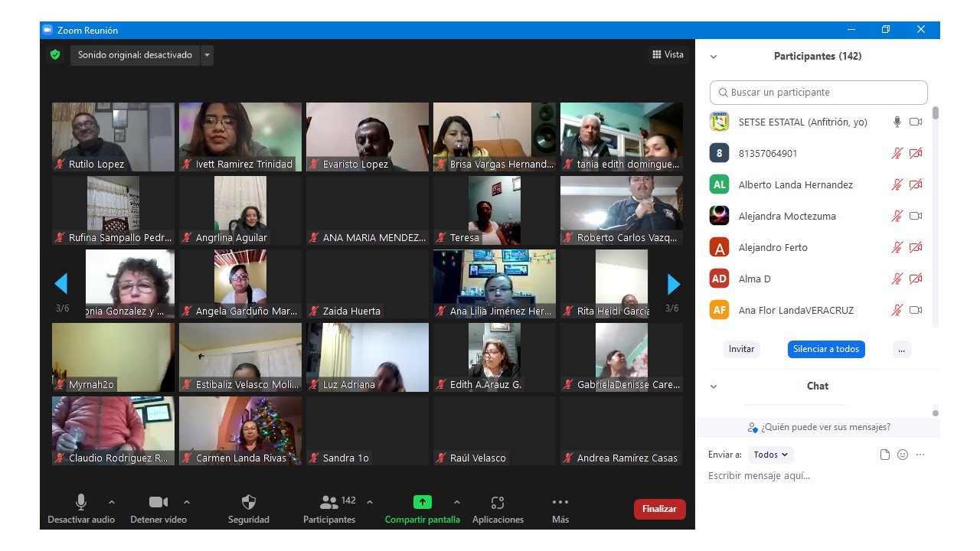Select Raúl Velasco video tile
Screen dimensions: 980x551
pyautogui.click(x=495, y=431)
